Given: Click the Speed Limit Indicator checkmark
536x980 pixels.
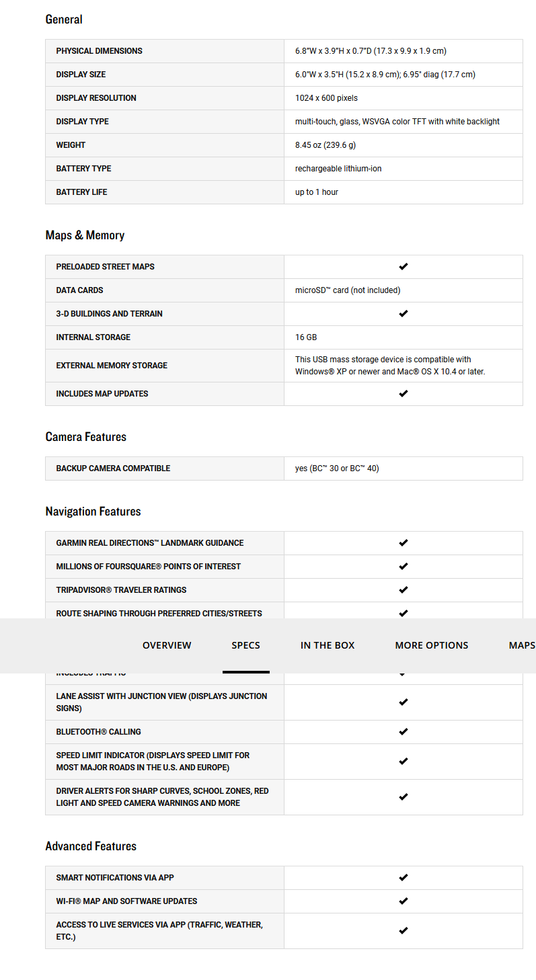Looking at the screenshot, I should pos(404,762).
